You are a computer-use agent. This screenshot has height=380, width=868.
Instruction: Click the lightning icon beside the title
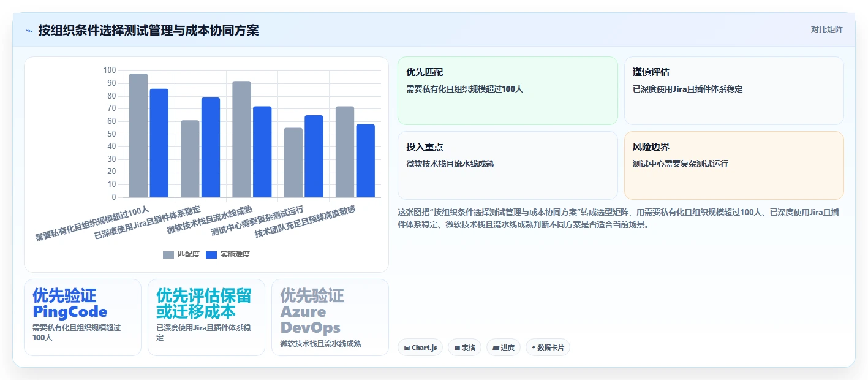29,30
